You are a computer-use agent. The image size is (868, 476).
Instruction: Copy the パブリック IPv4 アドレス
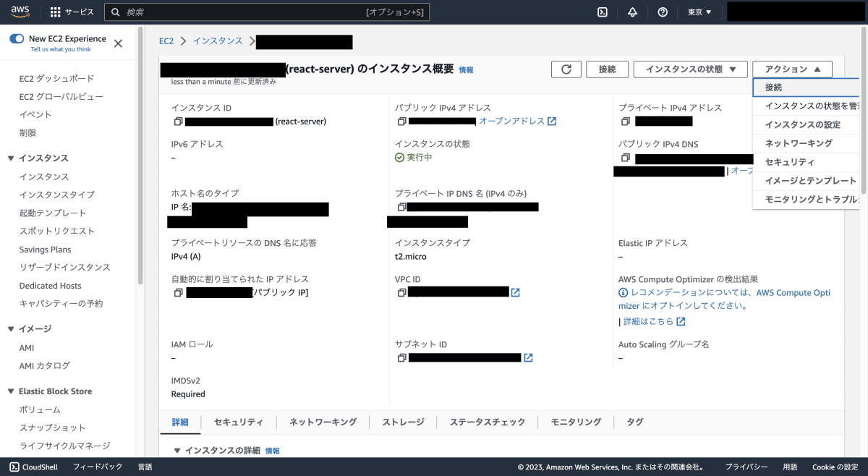(401, 122)
